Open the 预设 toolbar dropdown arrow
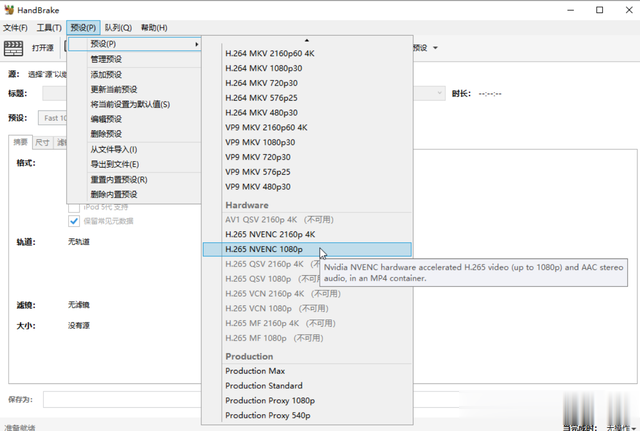 pos(435,48)
